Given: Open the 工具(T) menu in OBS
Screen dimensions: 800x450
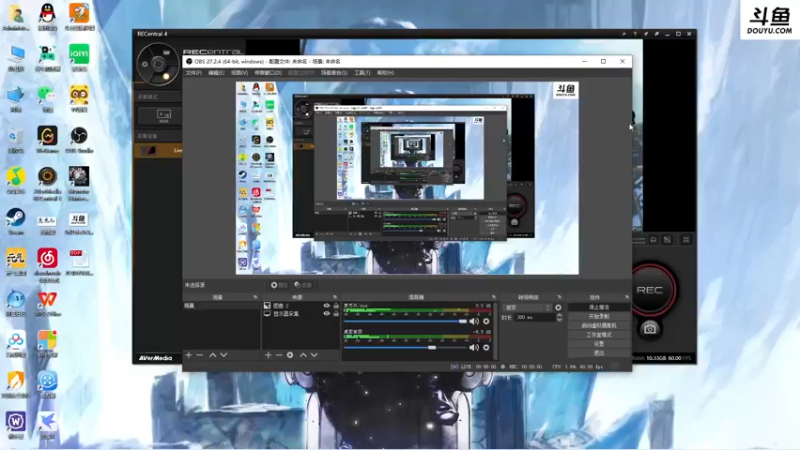Looking at the screenshot, I should pyautogui.click(x=362, y=73).
